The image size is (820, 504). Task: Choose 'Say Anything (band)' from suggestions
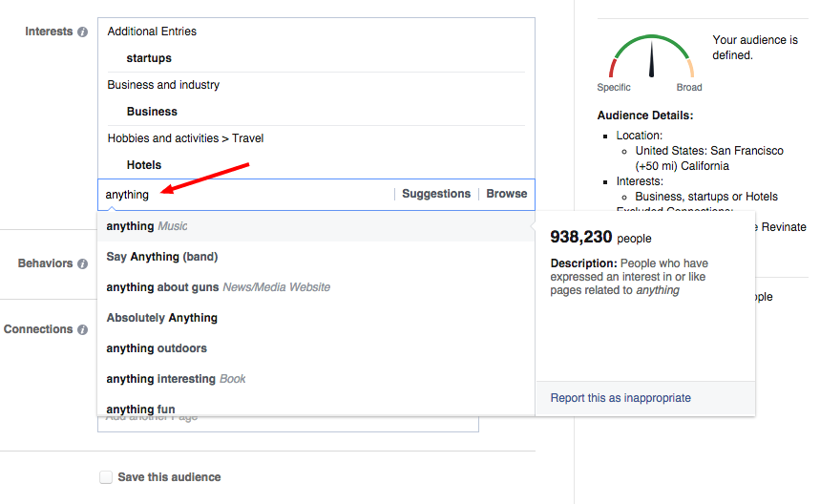[x=162, y=257]
